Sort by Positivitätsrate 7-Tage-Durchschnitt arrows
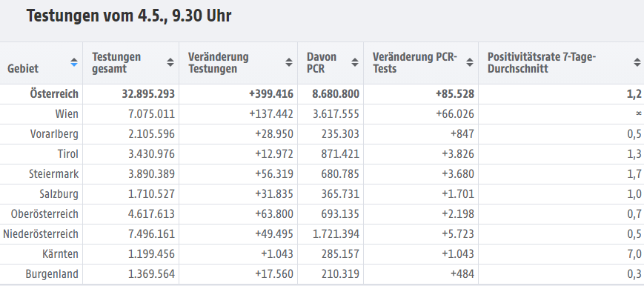Image resolution: width=644 pixels, height=286 pixels. 637,63
